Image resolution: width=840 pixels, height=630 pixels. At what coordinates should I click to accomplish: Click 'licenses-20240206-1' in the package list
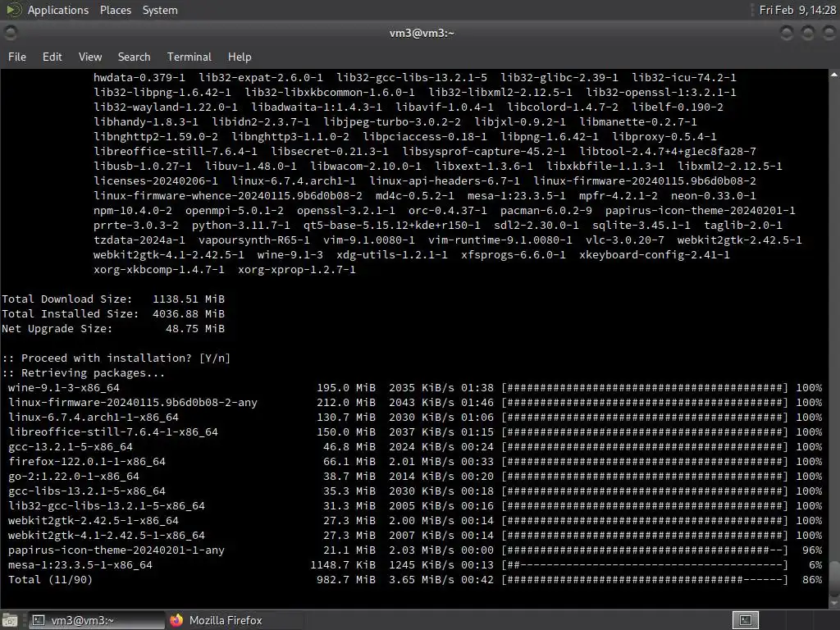tap(156, 181)
